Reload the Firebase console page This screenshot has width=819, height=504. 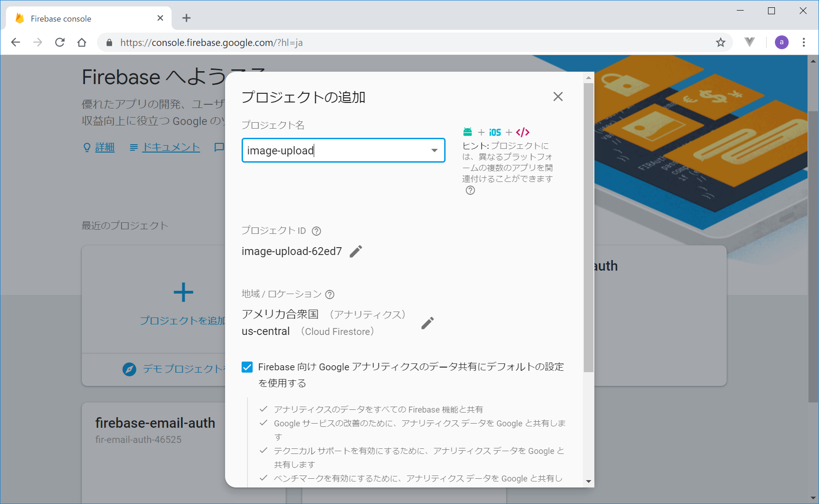pyautogui.click(x=60, y=42)
